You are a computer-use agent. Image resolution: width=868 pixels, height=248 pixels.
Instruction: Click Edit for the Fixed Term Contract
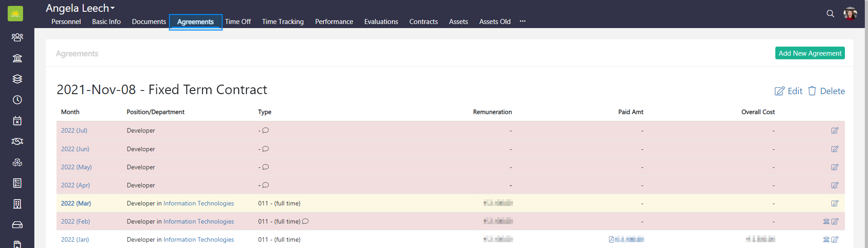pos(788,91)
